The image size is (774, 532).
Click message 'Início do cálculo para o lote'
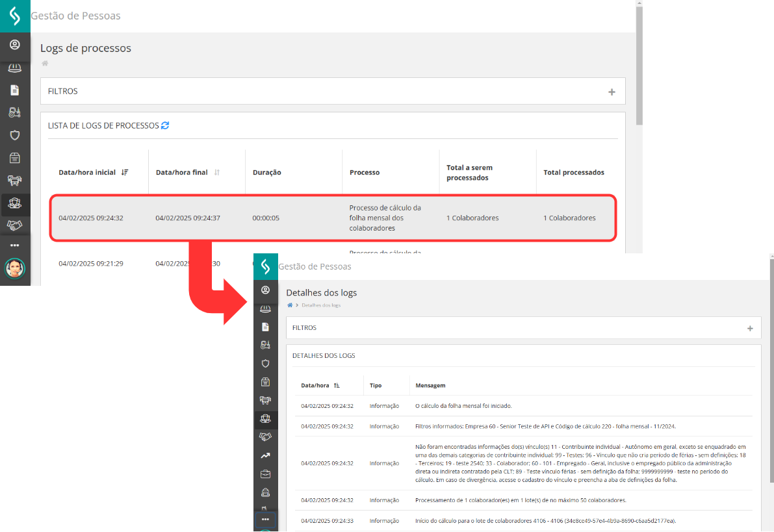click(545, 521)
